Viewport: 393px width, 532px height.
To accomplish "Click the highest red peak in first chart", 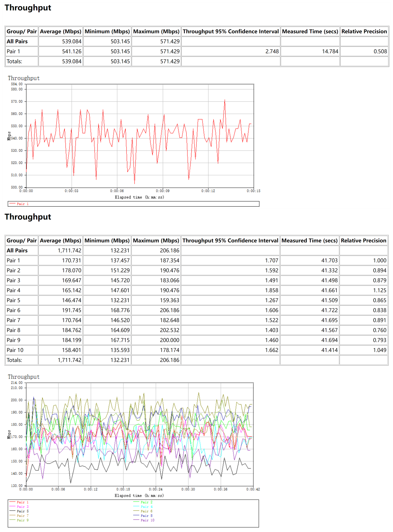I will [225, 100].
